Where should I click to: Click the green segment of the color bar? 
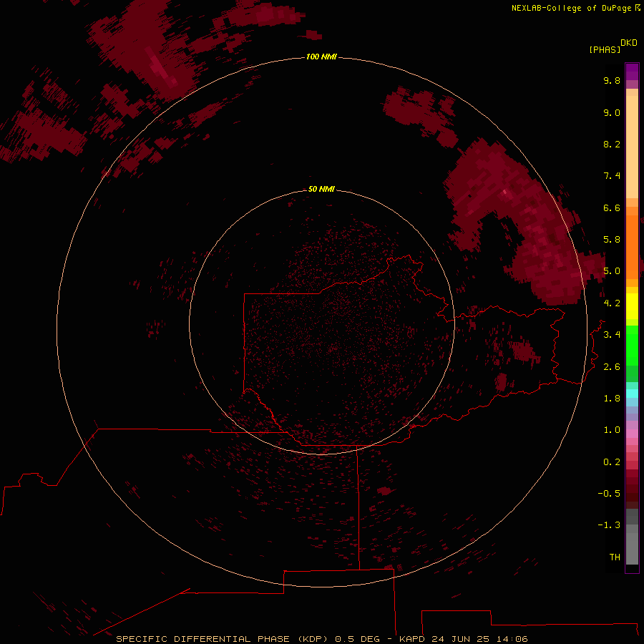(x=632, y=346)
